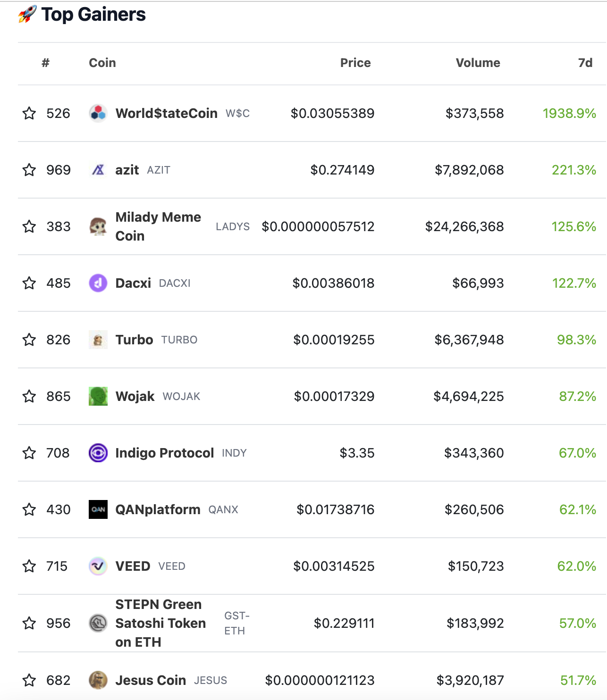The width and height of the screenshot is (607, 700).
Task: Toggle the star next to QANplatform
Action: (29, 509)
